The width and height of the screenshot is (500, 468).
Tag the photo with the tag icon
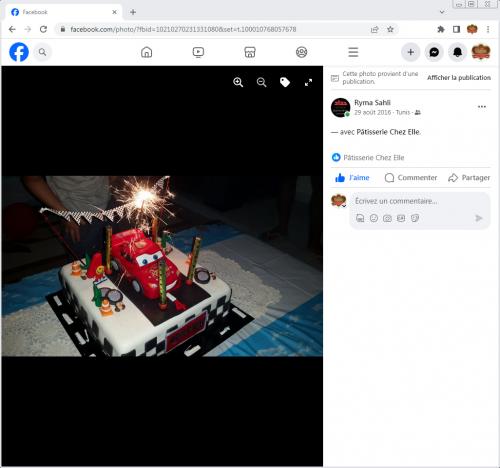coord(285,82)
